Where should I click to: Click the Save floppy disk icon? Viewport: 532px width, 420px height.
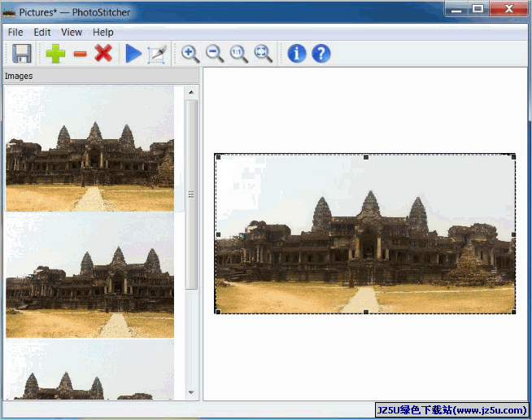point(22,53)
